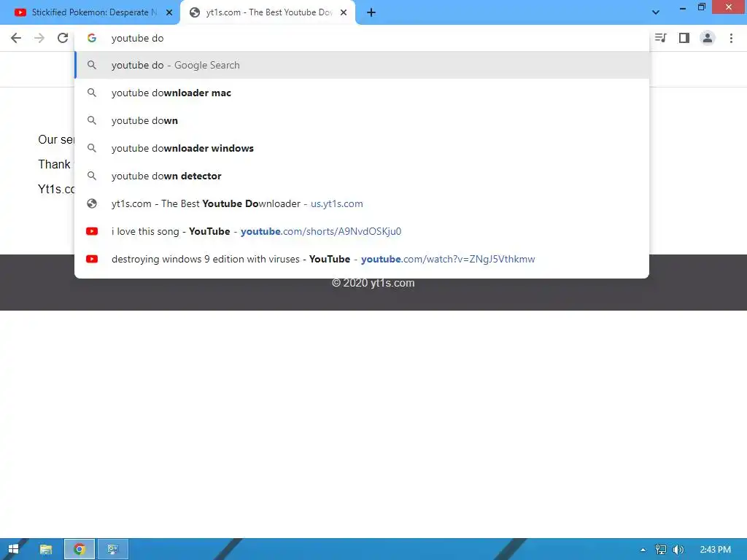Click the Chrome icon in the taskbar

(x=80, y=549)
